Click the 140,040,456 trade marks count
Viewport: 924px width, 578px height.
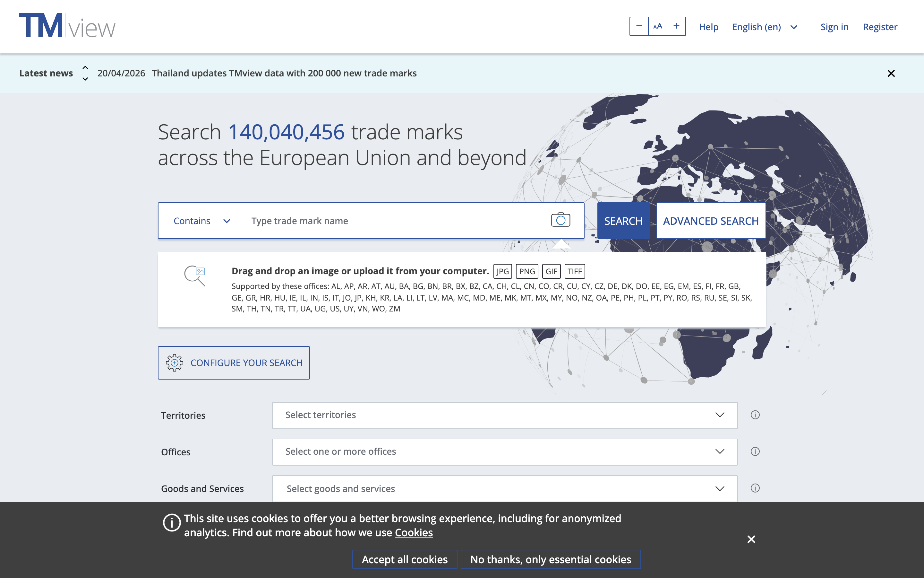point(287,132)
